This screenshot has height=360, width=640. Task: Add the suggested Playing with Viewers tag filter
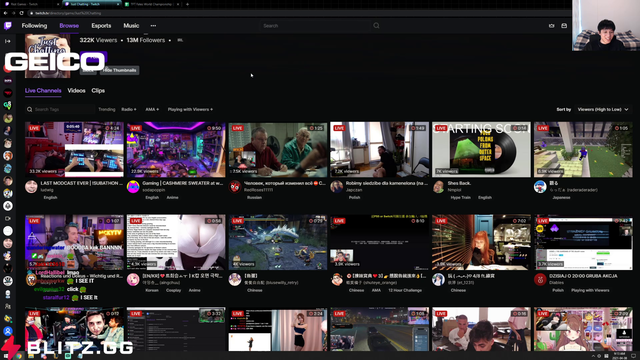coord(190,109)
